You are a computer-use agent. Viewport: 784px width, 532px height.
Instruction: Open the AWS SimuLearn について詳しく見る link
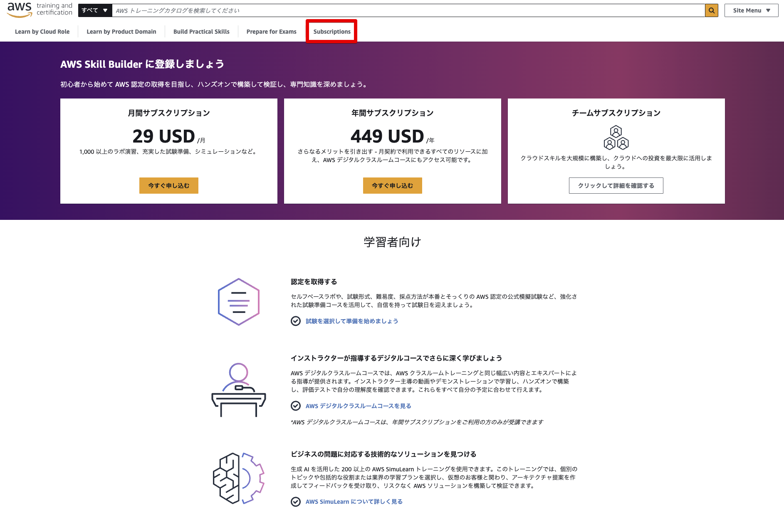coord(354,502)
